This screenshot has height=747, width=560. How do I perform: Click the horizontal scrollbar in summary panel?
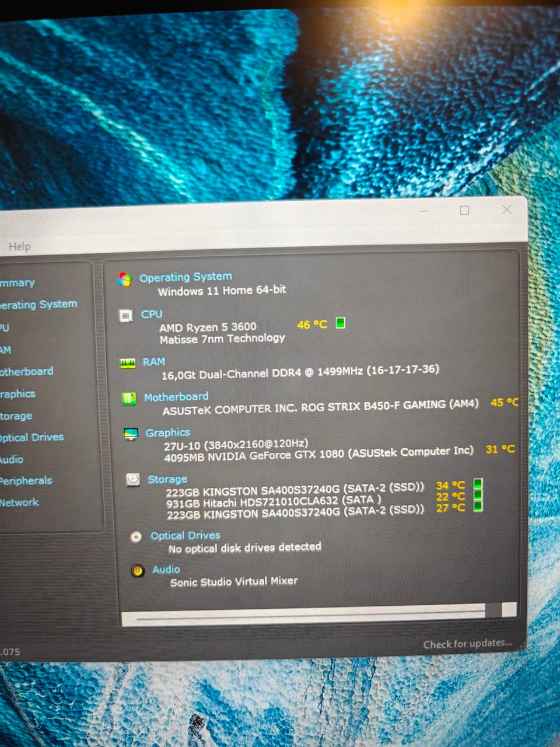click(x=318, y=614)
